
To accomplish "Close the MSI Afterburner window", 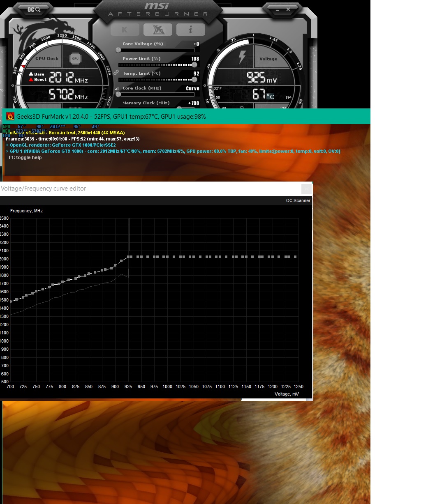I will click(x=288, y=9).
